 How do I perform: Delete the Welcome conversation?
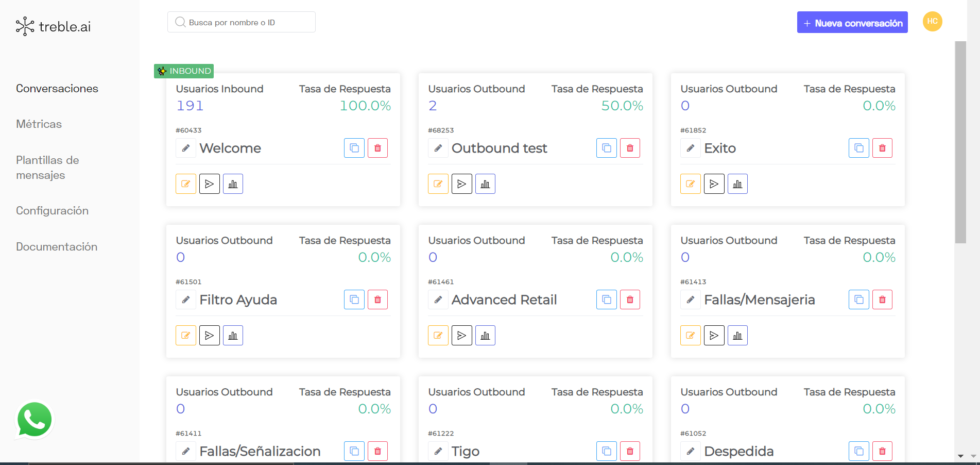[x=377, y=148]
